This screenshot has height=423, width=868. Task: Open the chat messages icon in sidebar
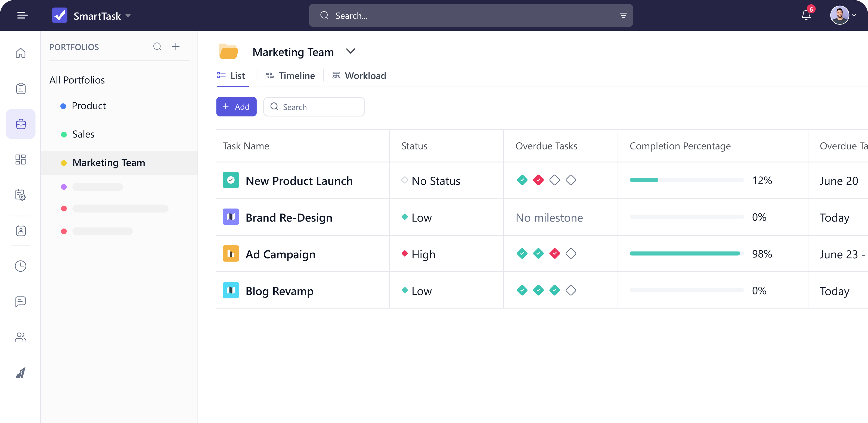click(x=21, y=302)
